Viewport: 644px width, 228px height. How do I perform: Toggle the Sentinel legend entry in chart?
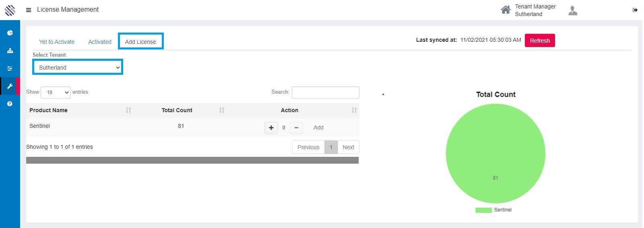pos(493,210)
